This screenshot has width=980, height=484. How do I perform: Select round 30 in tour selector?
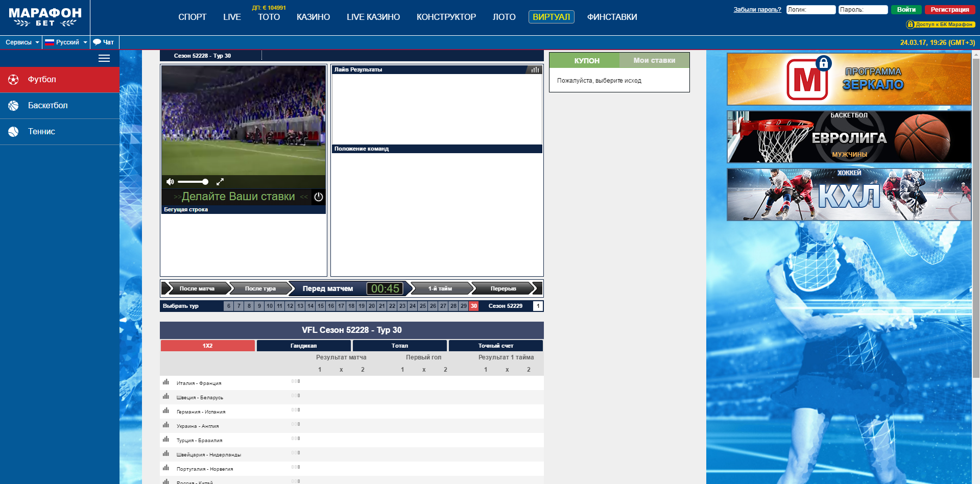click(474, 306)
